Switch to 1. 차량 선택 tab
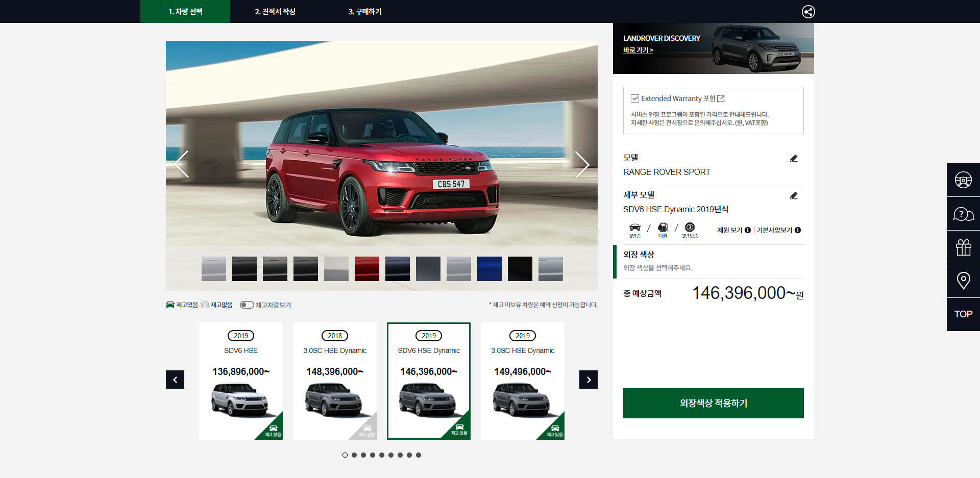Viewport: 980px width, 478px height. coord(185,11)
